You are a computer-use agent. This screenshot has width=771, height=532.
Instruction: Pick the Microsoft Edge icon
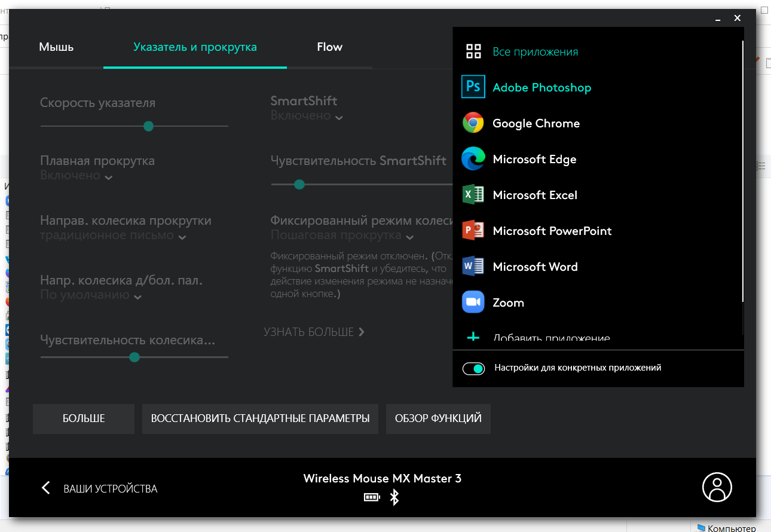pyautogui.click(x=473, y=159)
